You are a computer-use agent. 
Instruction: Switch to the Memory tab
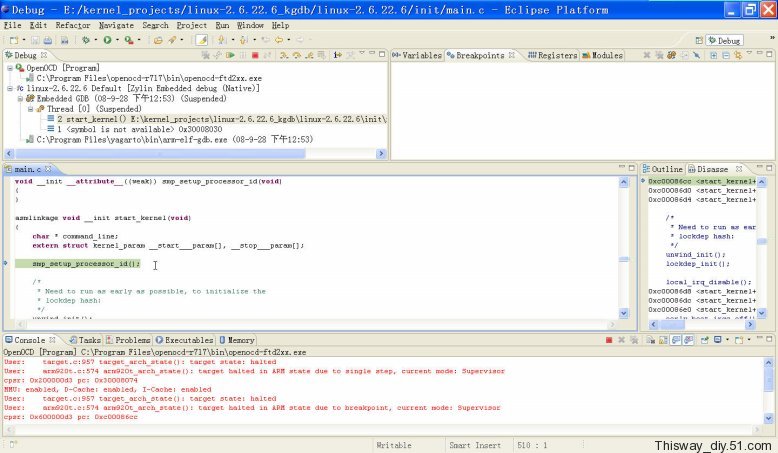point(237,340)
